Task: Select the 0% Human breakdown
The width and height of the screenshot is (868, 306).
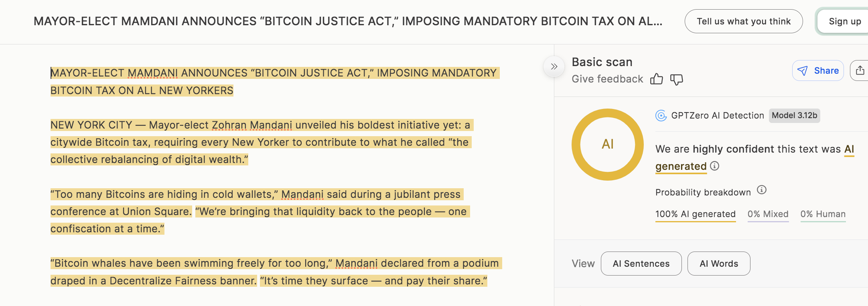Action: tap(823, 214)
